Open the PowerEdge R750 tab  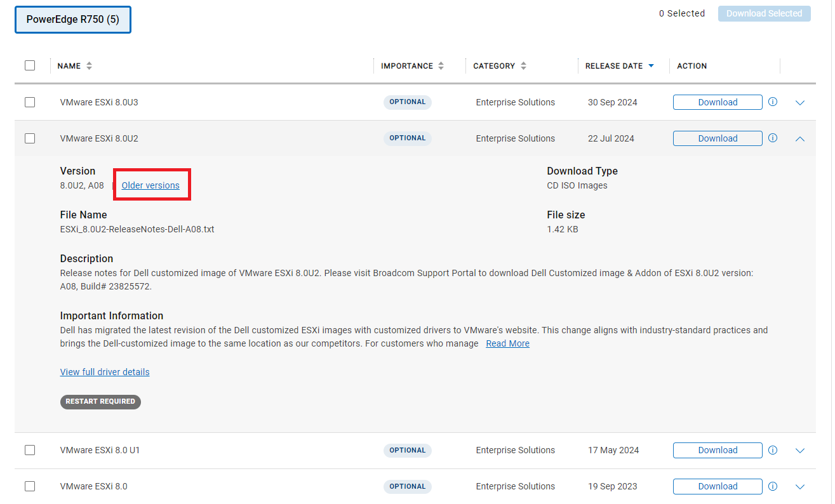72,19
